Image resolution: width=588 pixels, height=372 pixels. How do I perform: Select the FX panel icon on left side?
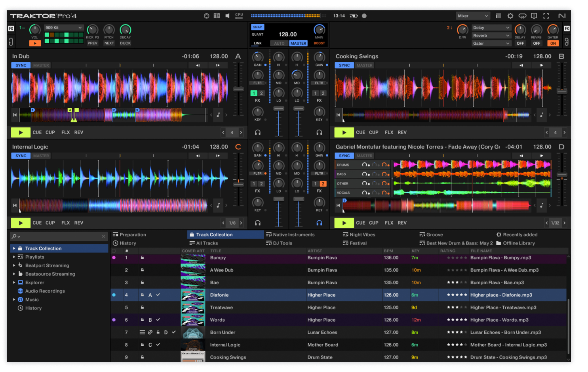11,29
